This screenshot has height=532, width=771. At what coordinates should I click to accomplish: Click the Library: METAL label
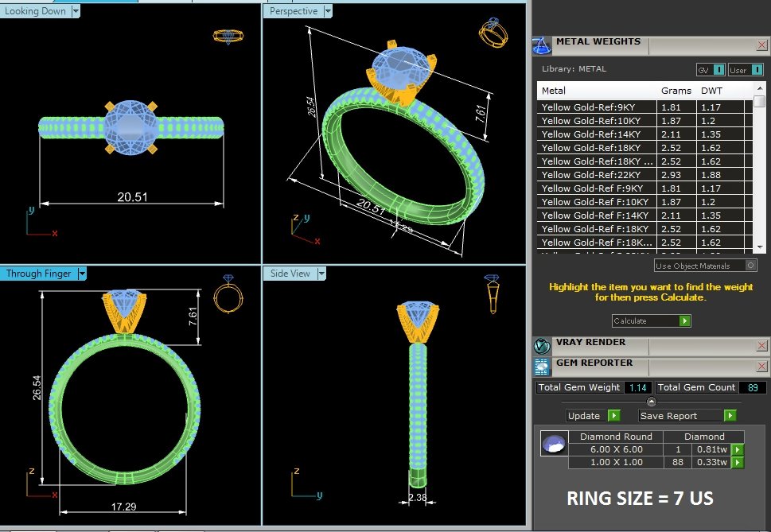(574, 69)
